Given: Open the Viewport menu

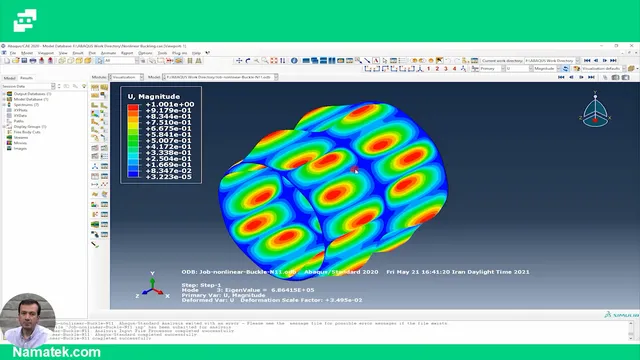Looking at the screenshot, I should [46, 53].
